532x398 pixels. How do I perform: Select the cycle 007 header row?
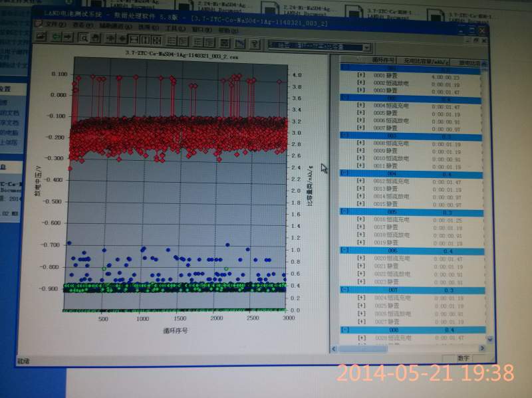click(x=412, y=290)
